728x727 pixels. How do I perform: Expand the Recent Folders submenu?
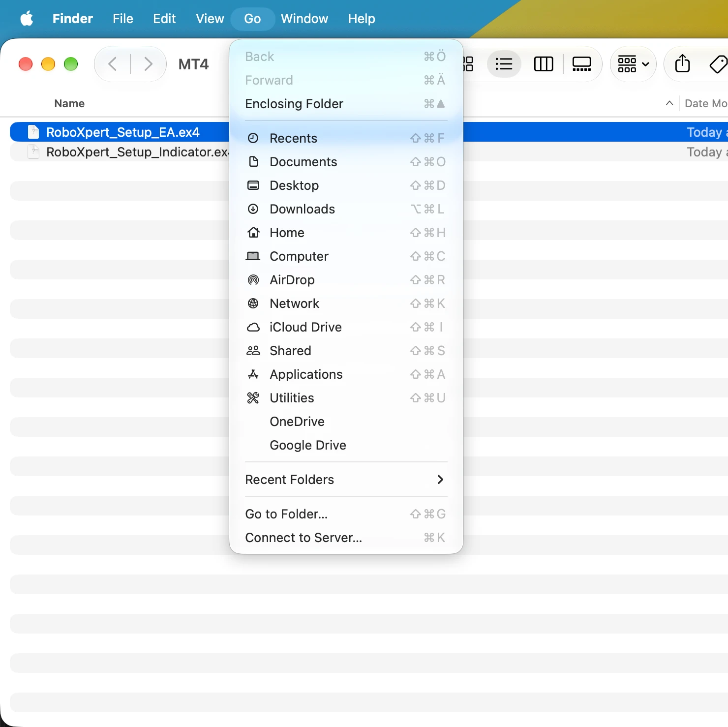coord(346,480)
